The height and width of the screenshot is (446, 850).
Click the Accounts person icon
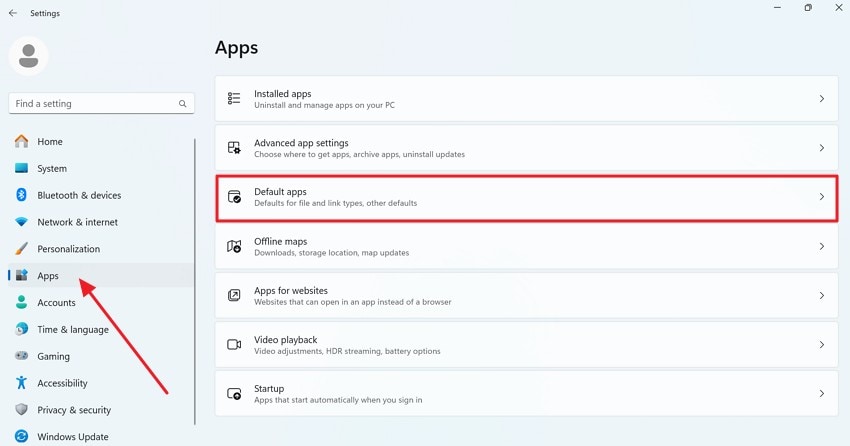[22, 302]
